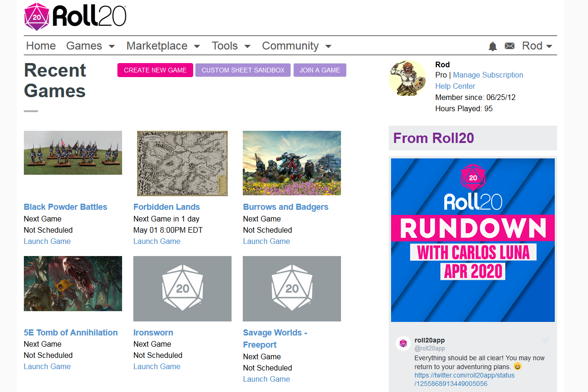Click the Roll20 logo
588x392 pixels.
tap(75, 17)
